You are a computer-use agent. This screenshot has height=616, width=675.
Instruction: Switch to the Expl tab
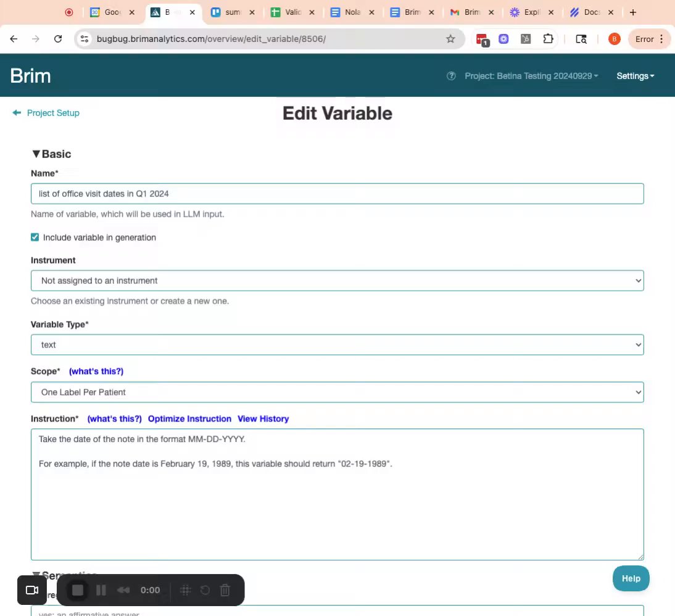(x=532, y=12)
